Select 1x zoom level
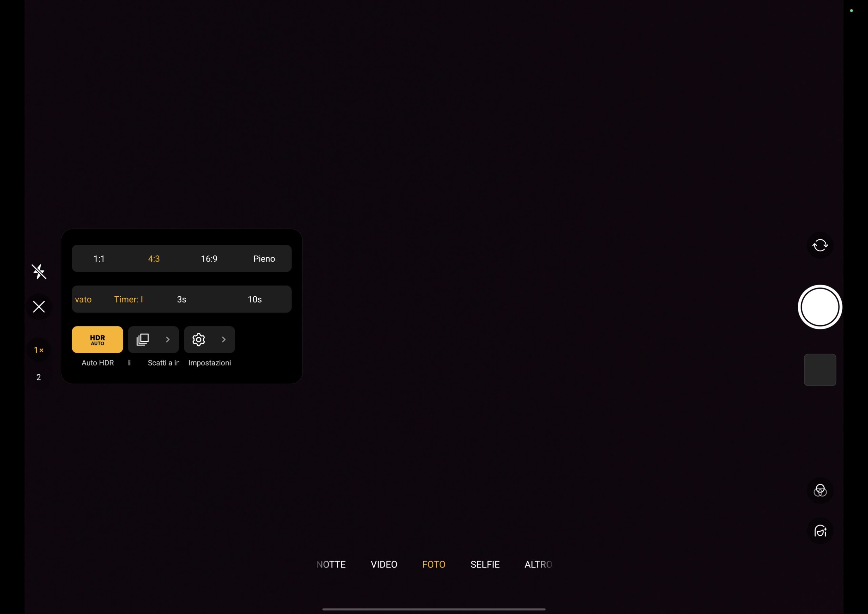Image resolution: width=868 pixels, height=614 pixels. [39, 350]
